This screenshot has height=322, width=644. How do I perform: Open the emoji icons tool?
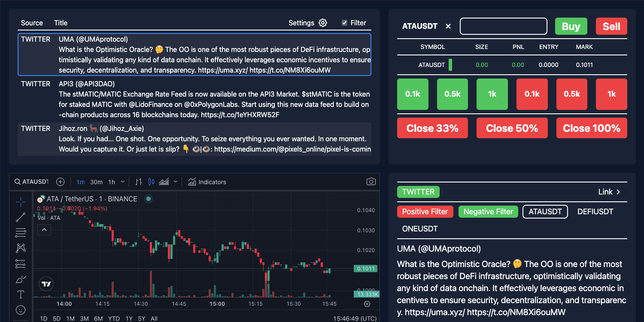click(x=21, y=310)
